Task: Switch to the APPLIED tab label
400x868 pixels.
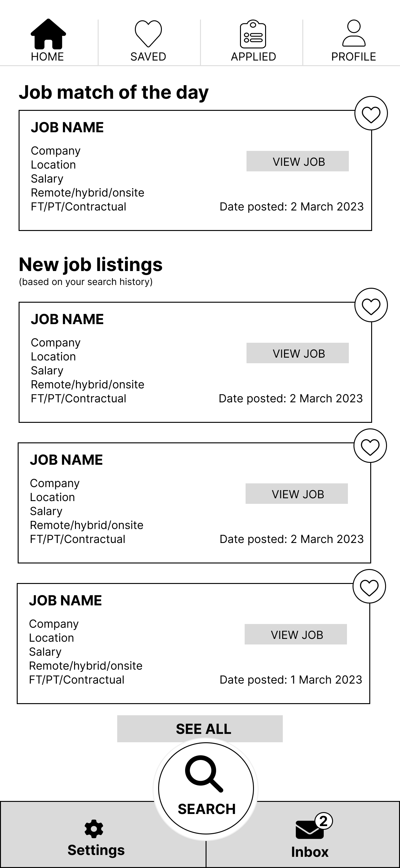Action: (x=253, y=57)
